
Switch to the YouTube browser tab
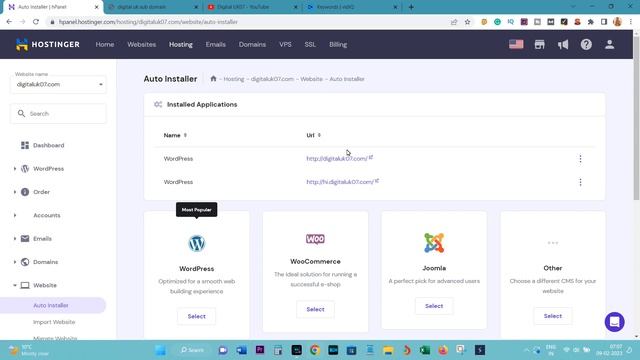point(253,7)
